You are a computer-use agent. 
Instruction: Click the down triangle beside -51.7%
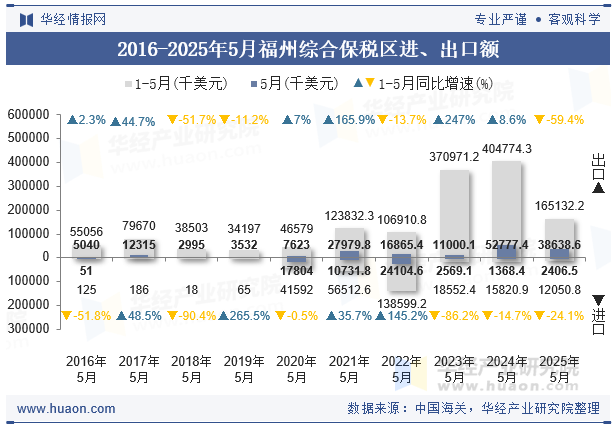[x=172, y=119]
